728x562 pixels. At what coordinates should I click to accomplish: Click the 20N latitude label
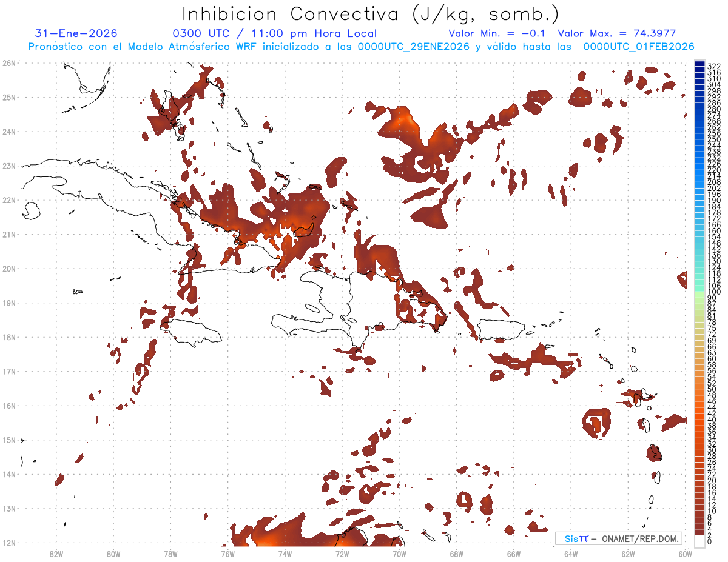9,269
